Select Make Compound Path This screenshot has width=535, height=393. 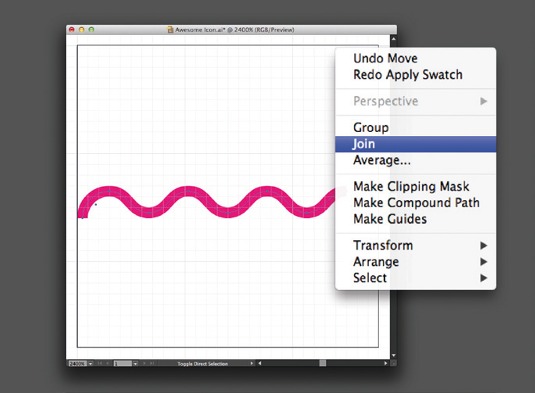416,203
